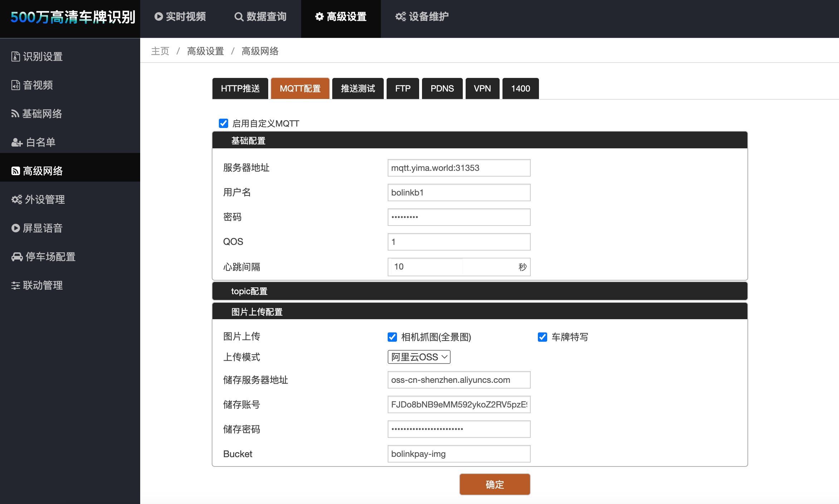
Task: Select 屏显语音 in the sidebar
Action: coord(70,228)
